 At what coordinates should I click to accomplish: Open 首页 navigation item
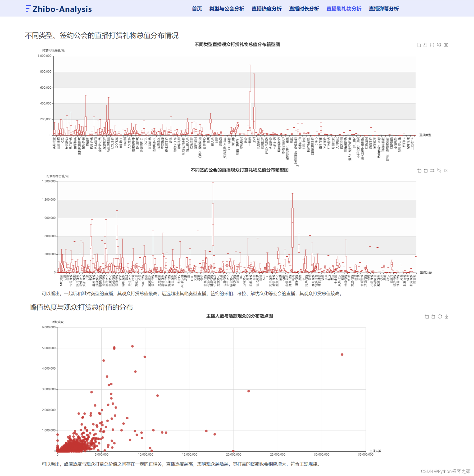pos(197,9)
